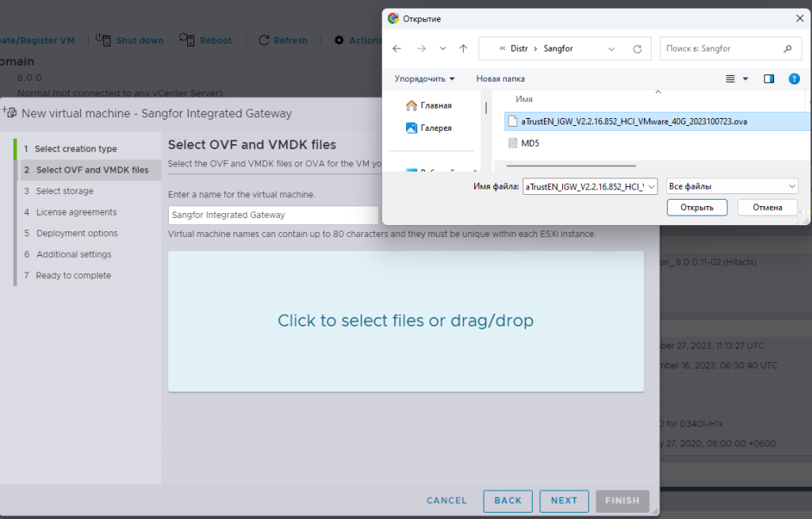Go to step 3 Select storage
Image resolution: width=812 pixels, height=519 pixels.
[59, 191]
